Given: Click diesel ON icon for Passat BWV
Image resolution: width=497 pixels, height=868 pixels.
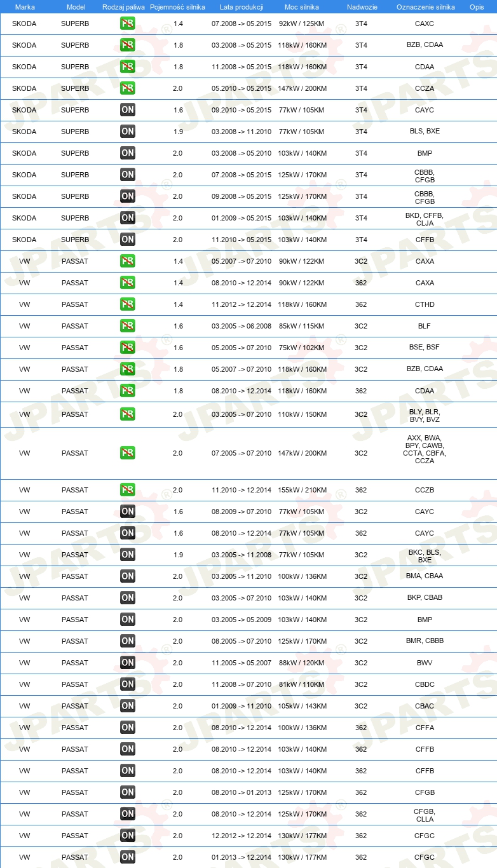Looking at the screenshot, I should coord(128,663).
